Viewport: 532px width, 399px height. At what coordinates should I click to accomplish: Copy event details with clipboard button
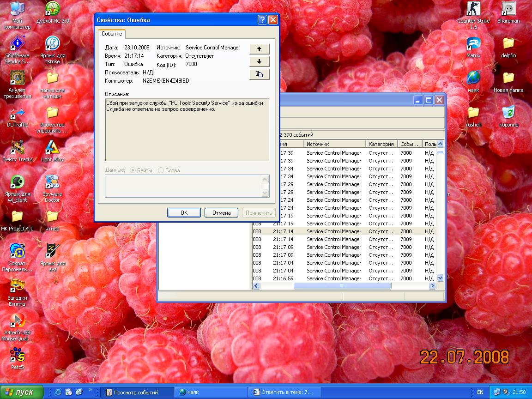click(x=259, y=74)
